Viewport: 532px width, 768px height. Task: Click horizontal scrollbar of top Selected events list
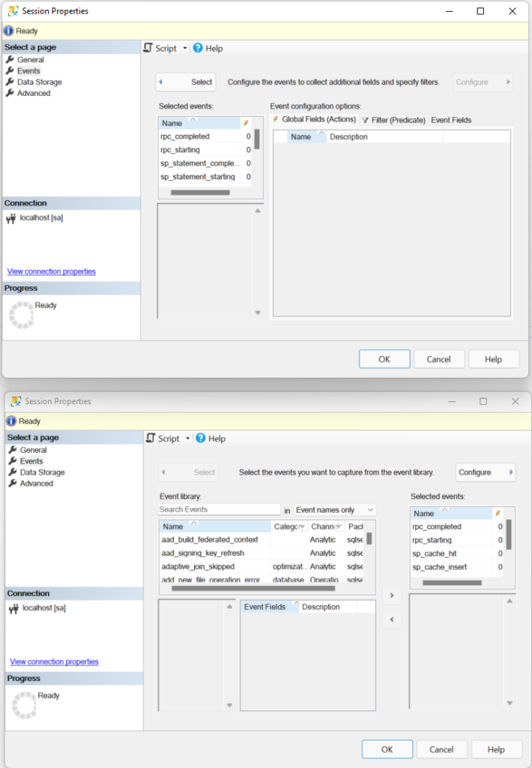[200, 193]
